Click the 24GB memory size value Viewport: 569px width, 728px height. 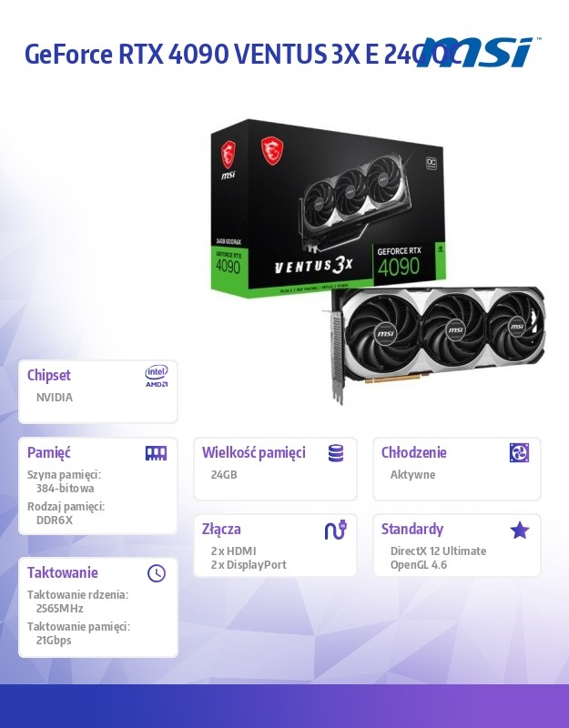click(224, 474)
